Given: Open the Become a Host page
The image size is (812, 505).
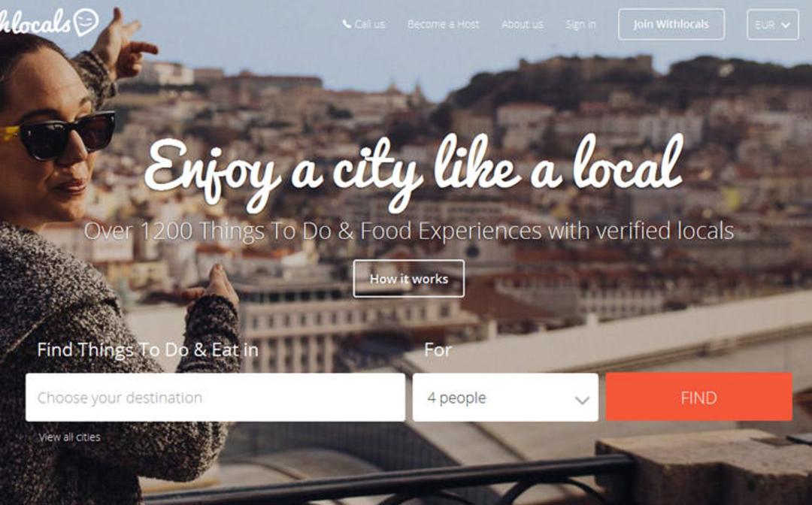Looking at the screenshot, I should (x=444, y=24).
